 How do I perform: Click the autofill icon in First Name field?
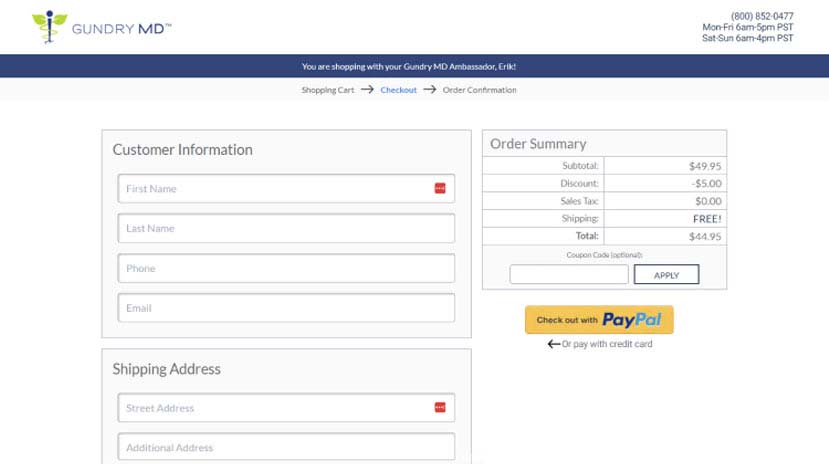[440, 189]
